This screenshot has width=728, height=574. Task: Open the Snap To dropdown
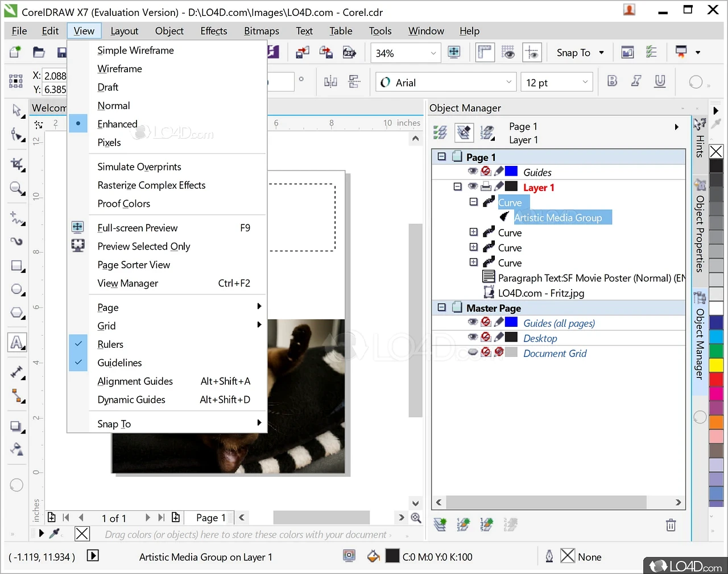pyautogui.click(x=602, y=52)
